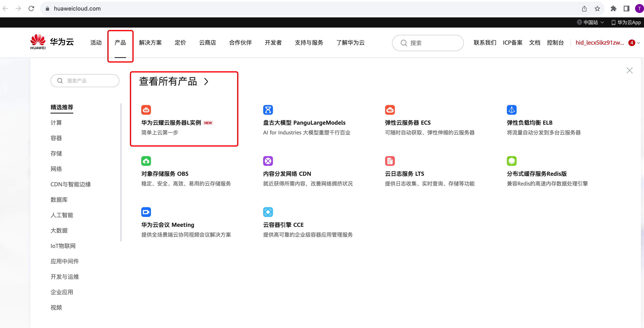
Task: Open the 弹性云服务器 ECS icon
Action: pyautogui.click(x=390, y=110)
